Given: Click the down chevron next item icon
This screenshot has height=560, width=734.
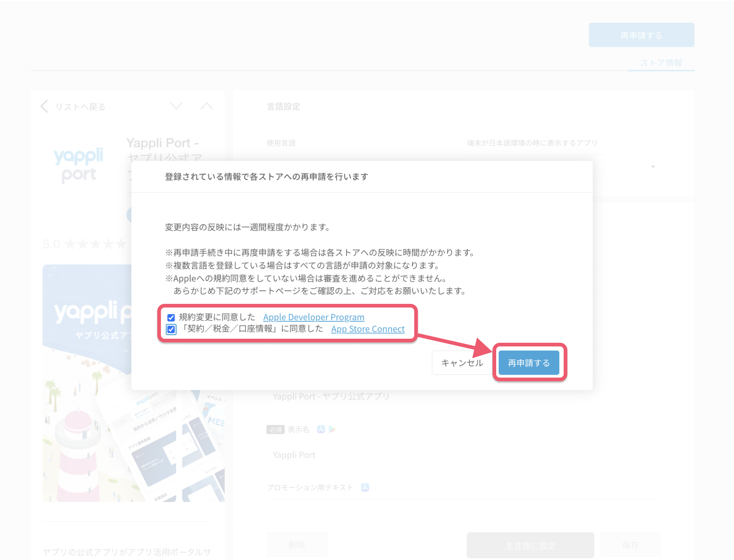Looking at the screenshot, I should (177, 106).
